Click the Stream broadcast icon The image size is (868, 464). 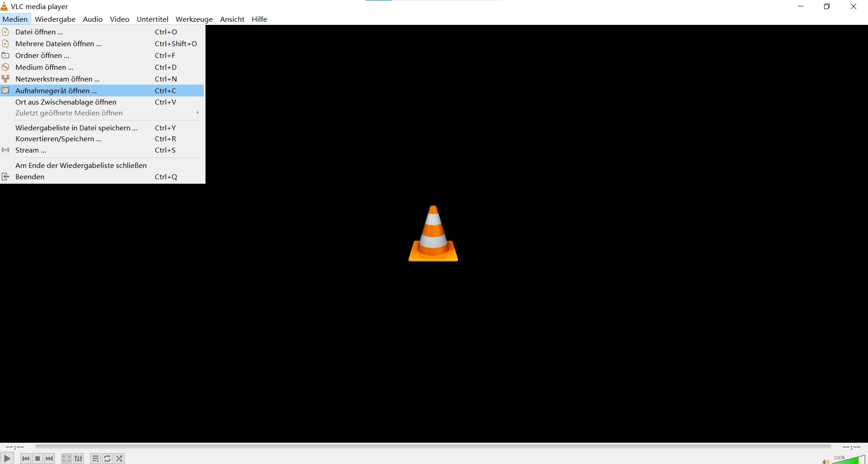click(5, 150)
